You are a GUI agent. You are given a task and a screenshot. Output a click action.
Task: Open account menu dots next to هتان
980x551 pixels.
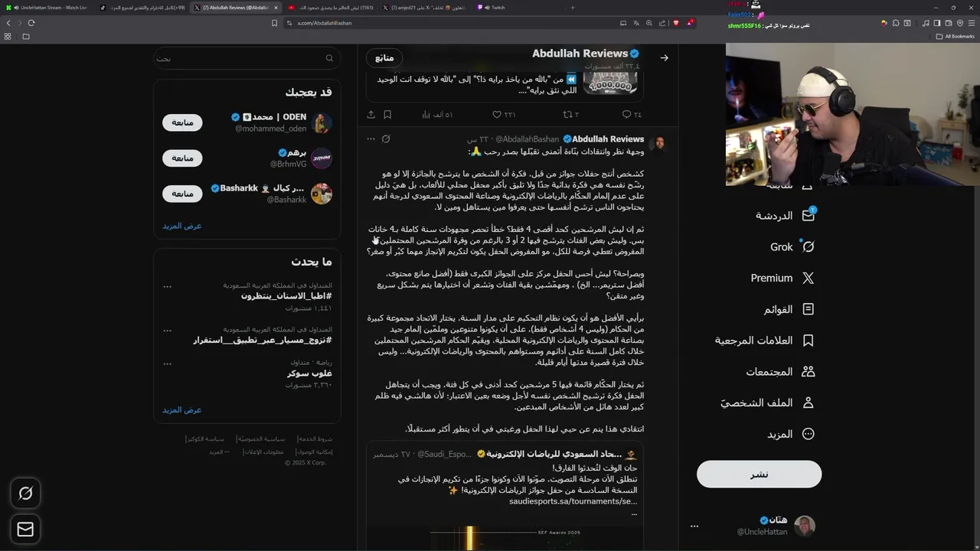click(694, 527)
